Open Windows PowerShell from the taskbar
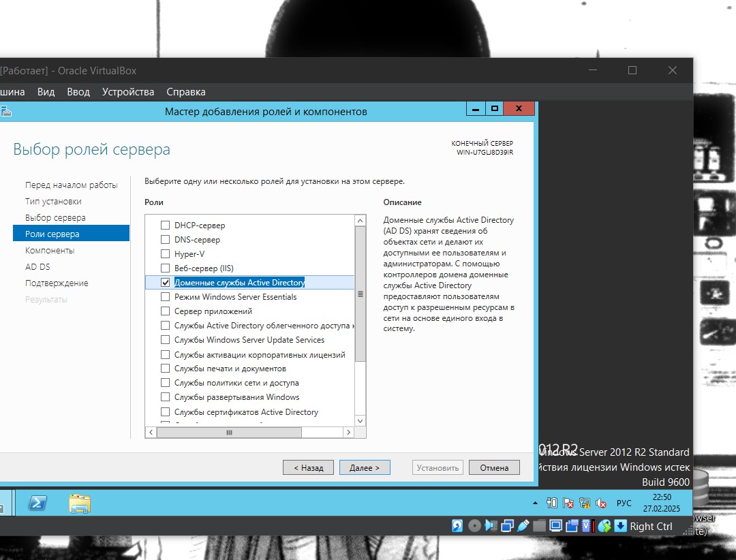 click(x=37, y=503)
